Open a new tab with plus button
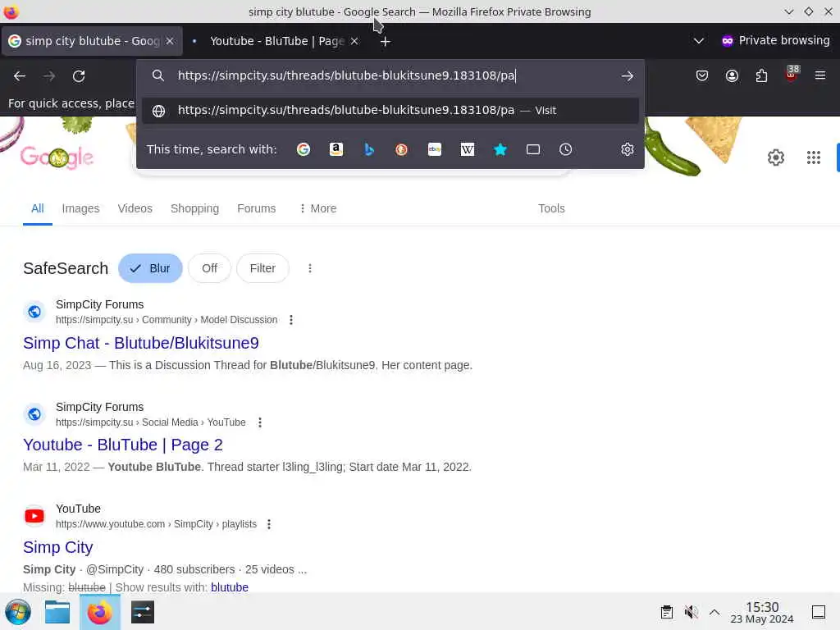The image size is (840, 630). point(386,41)
